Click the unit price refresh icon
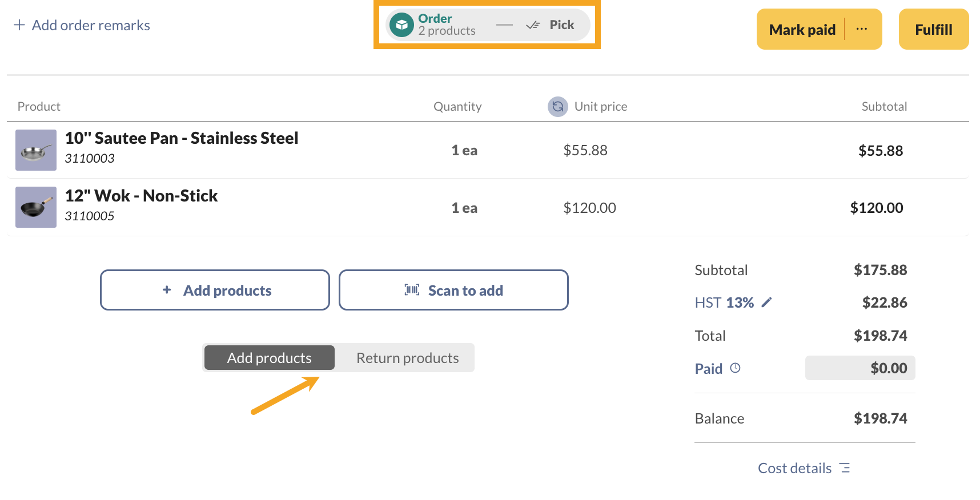 tap(557, 107)
